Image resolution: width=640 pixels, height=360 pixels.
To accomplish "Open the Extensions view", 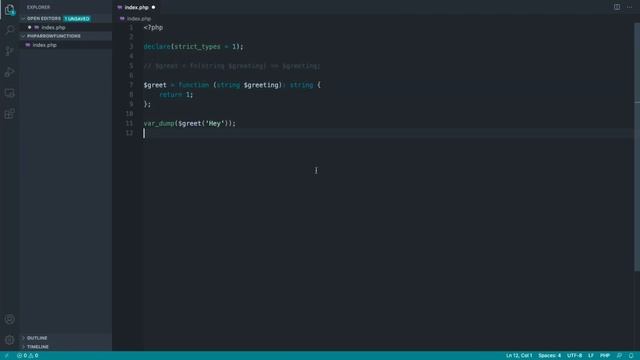I will point(9,114).
